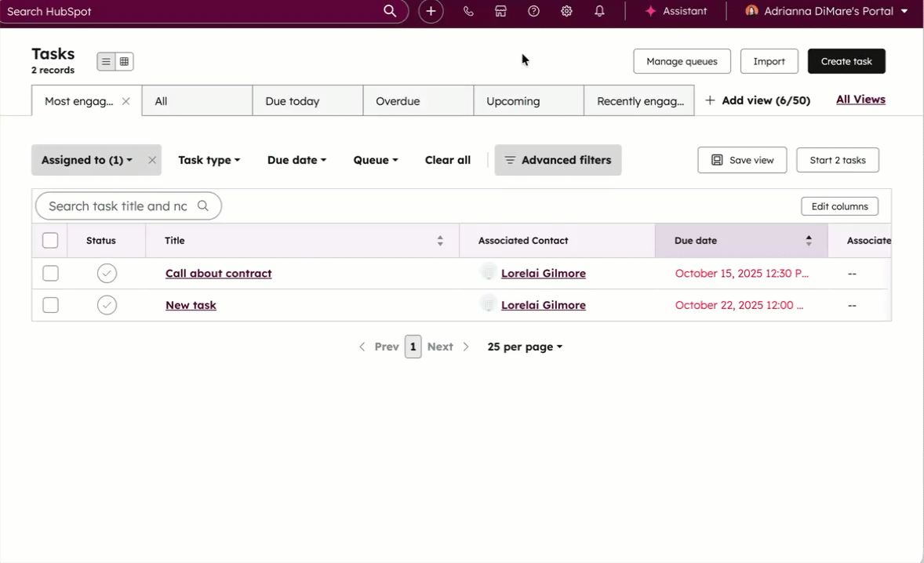Click Save view button
Screen dimensions: 924x563
742,160
